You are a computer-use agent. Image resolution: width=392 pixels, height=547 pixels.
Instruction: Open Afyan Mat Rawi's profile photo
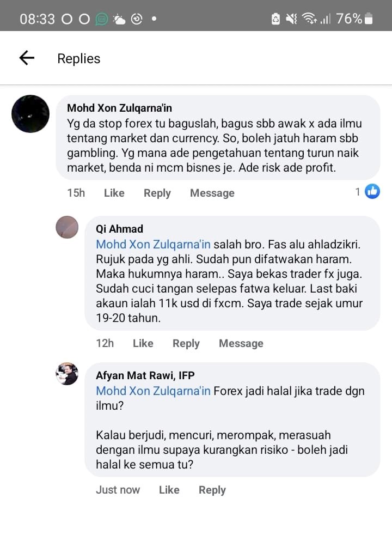[x=67, y=374]
